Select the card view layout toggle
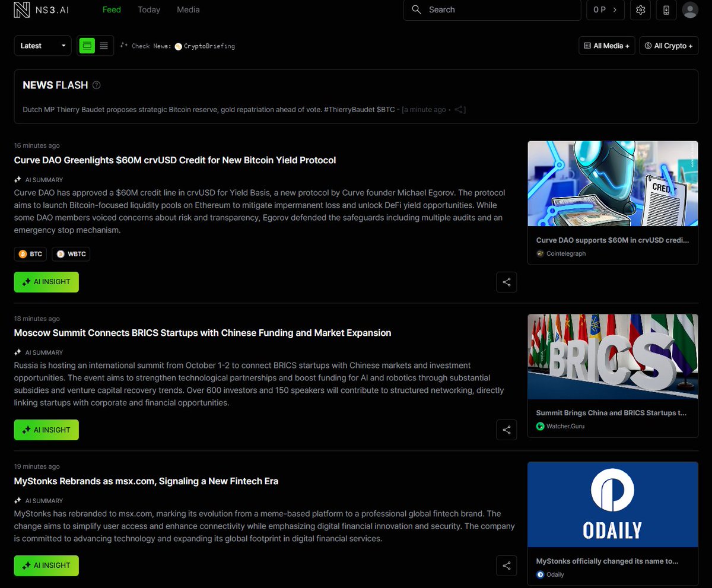 (87, 46)
